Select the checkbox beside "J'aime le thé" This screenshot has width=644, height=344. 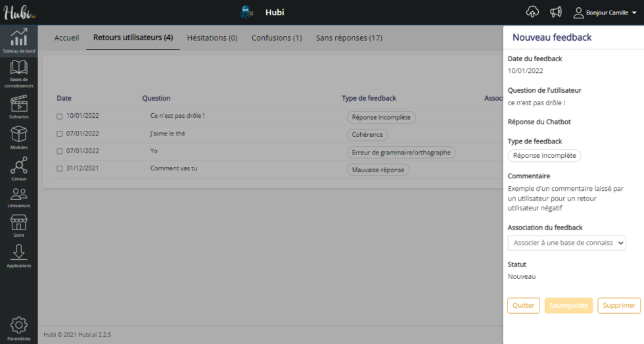coord(60,134)
